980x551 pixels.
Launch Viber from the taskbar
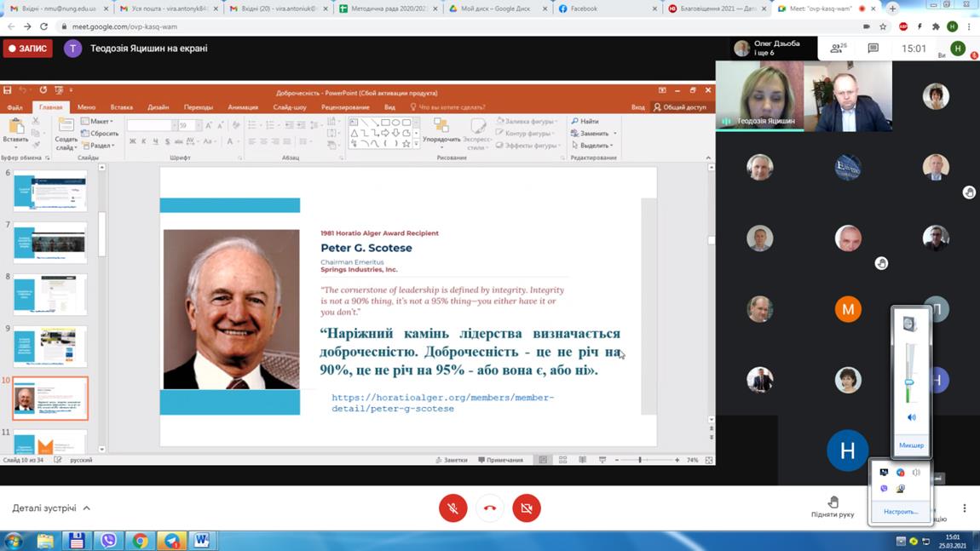tap(108, 541)
